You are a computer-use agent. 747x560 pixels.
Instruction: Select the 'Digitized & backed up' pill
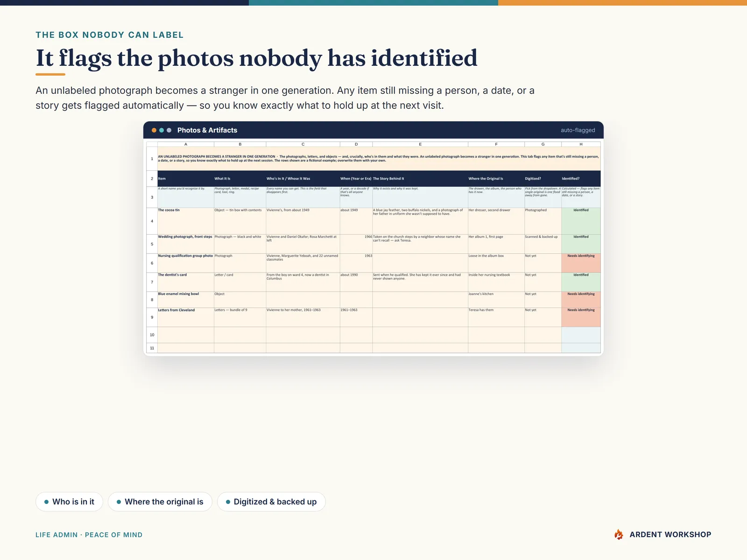[271, 502]
